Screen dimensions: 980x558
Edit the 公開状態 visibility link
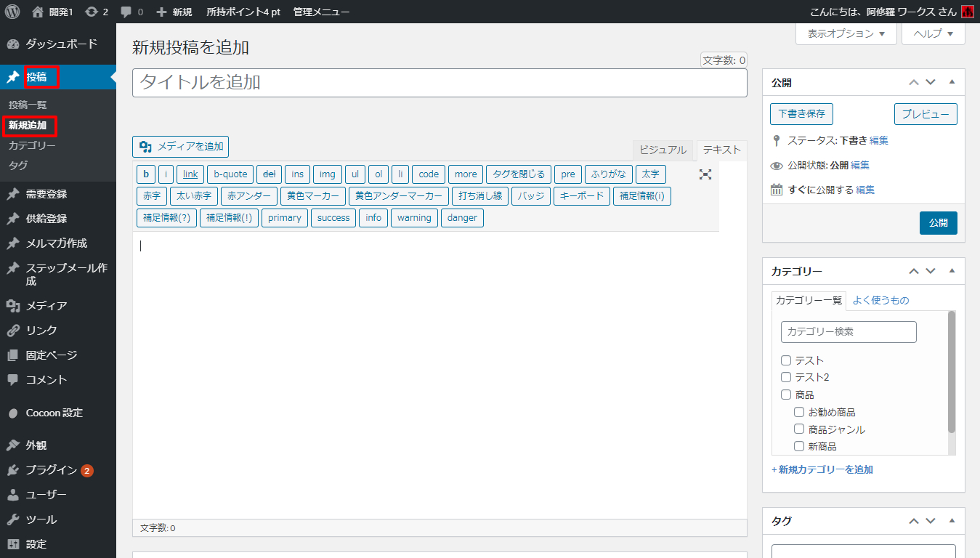pyautogui.click(x=860, y=165)
